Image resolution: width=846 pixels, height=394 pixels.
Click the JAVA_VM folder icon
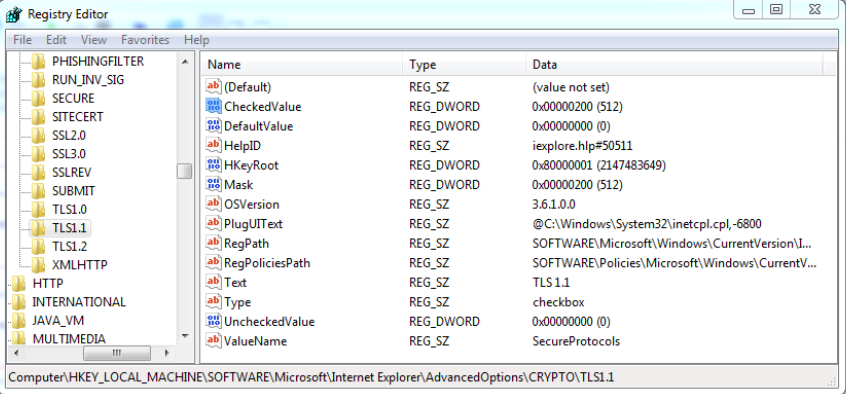[18, 321]
